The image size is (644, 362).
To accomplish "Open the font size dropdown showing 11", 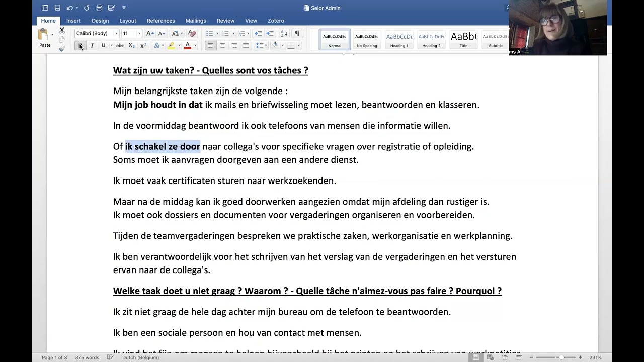I will [x=139, y=33].
